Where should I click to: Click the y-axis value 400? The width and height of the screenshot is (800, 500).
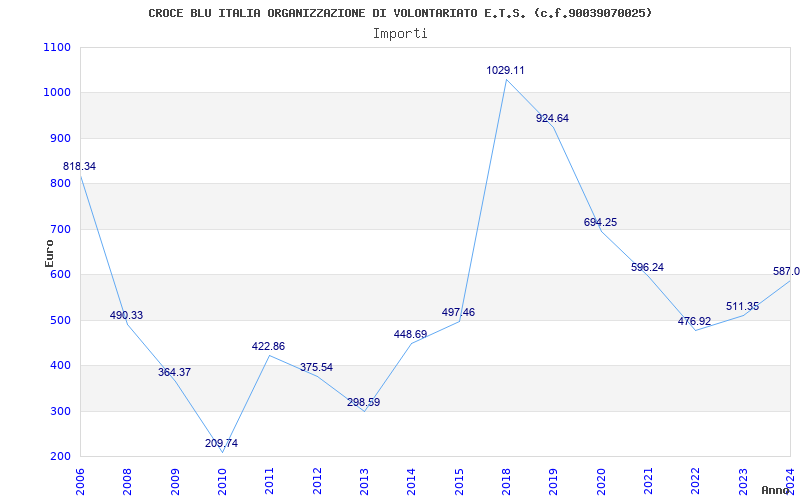click(x=60, y=366)
